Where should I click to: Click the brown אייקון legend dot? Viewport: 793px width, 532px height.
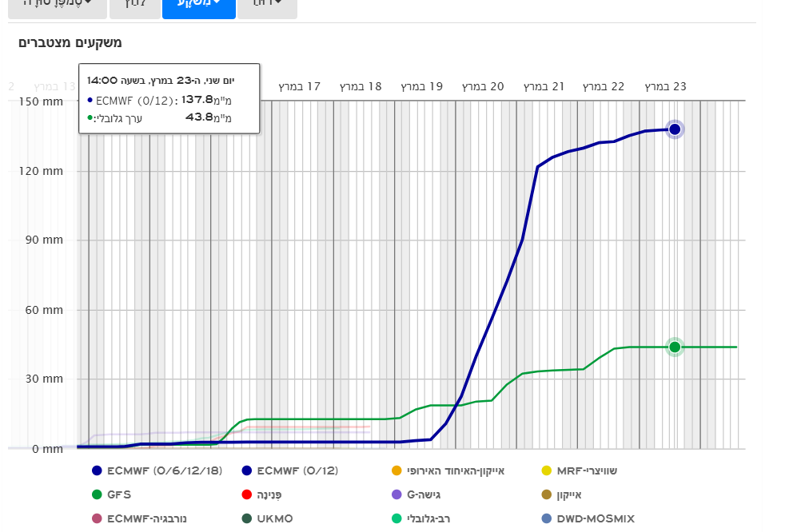point(547,495)
